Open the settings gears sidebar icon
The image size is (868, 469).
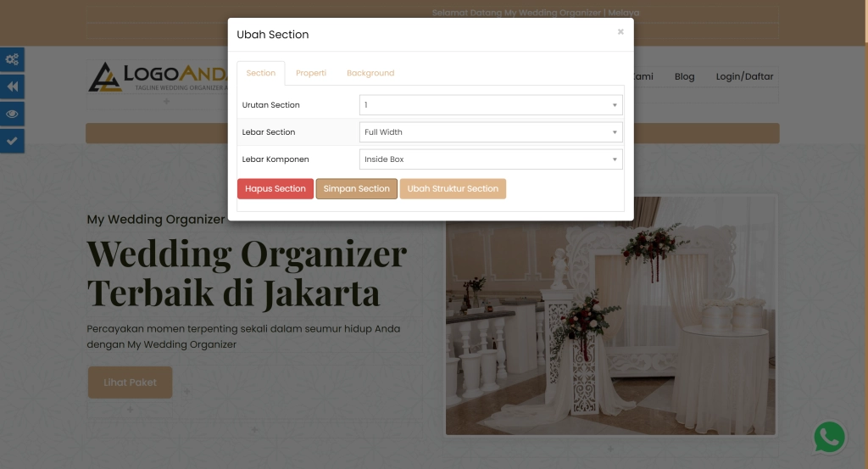pos(12,59)
